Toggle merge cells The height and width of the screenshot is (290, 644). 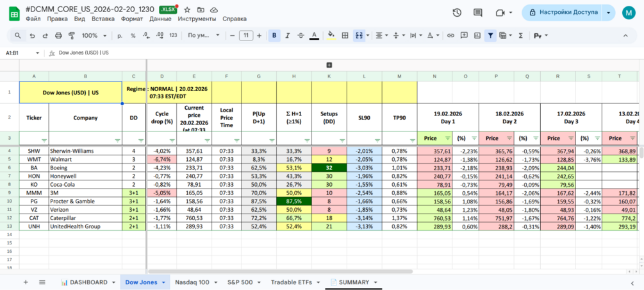[x=359, y=36]
